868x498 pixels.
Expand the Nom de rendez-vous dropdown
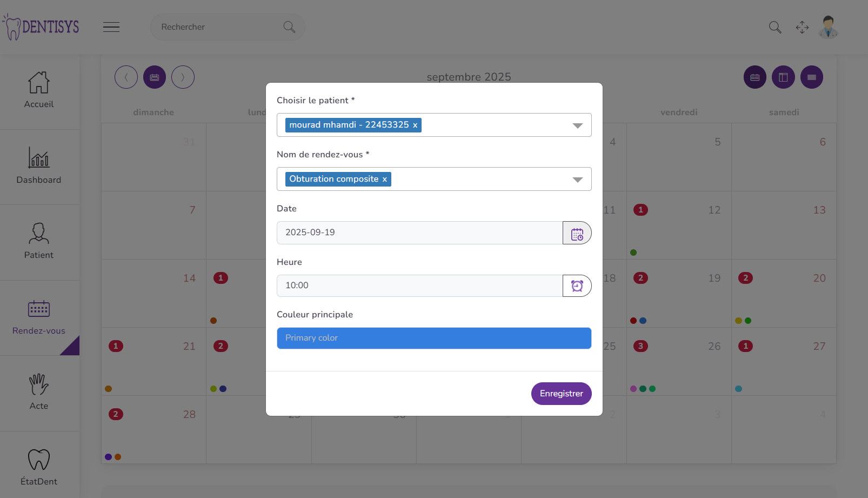(x=577, y=180)
